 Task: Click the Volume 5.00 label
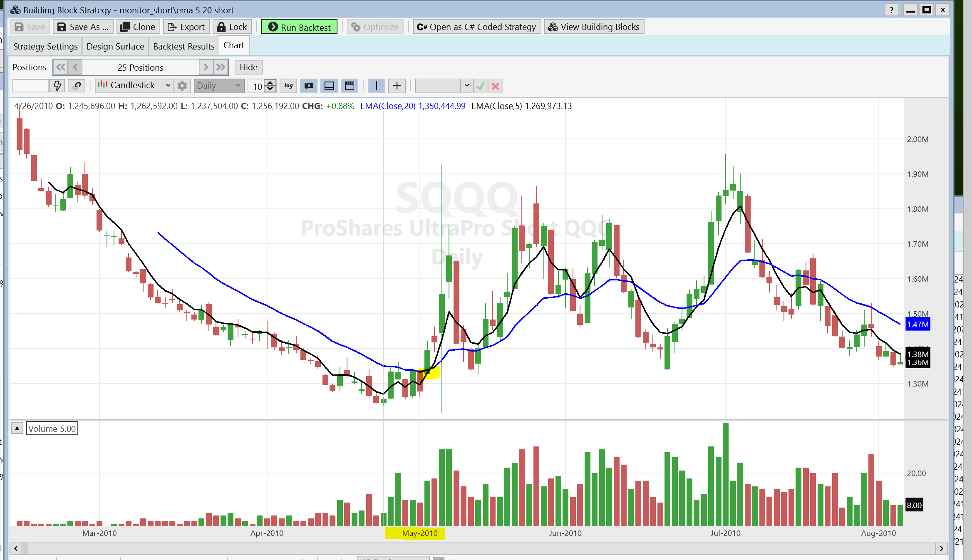click(x=52, y=429)
